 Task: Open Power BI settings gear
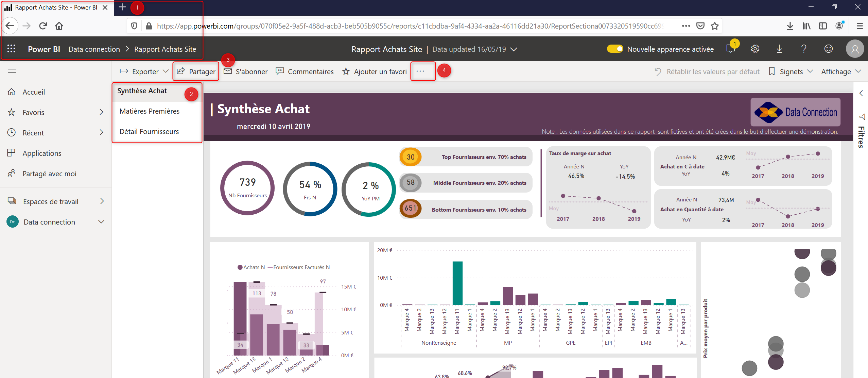point(755,49)
